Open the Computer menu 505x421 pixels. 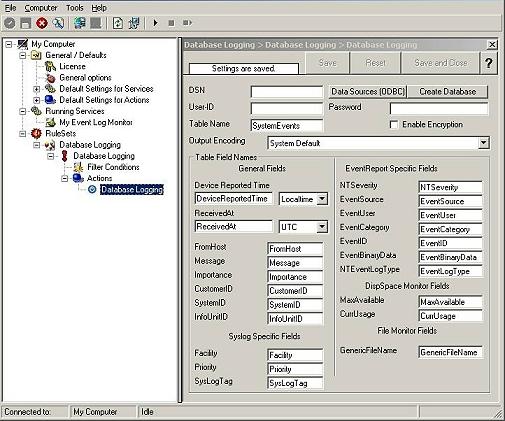[41, 8]
